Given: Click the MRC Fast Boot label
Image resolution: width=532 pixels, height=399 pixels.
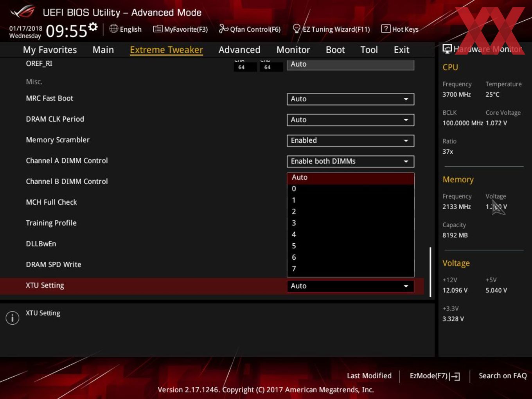Looking at the screenshot, I should tap(49, 98).
